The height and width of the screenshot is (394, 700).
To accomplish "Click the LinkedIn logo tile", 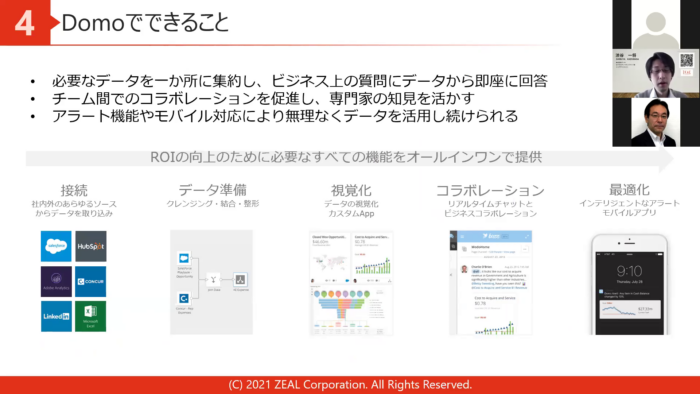I will coord(56,316).
